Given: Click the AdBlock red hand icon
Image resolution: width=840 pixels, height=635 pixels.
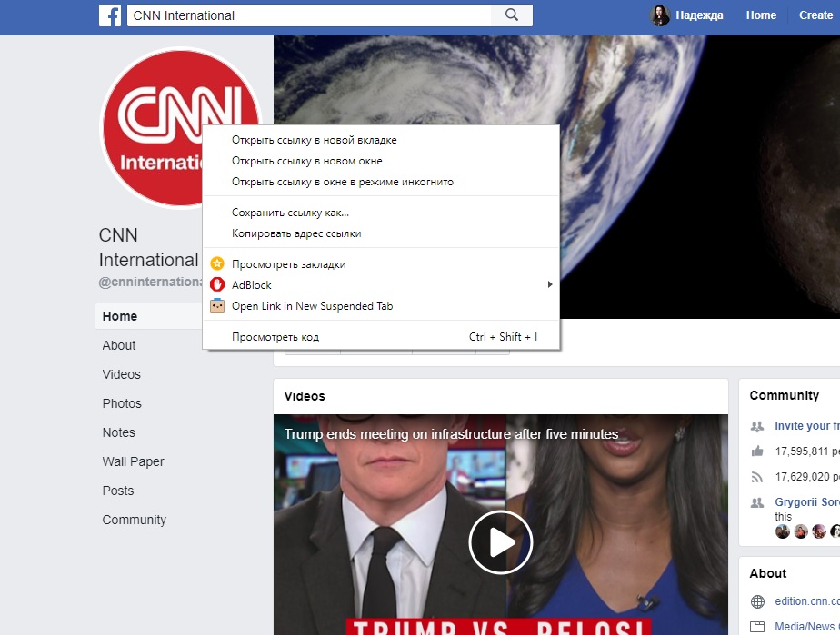Looking at the screenshot, I should click(217, 284).
